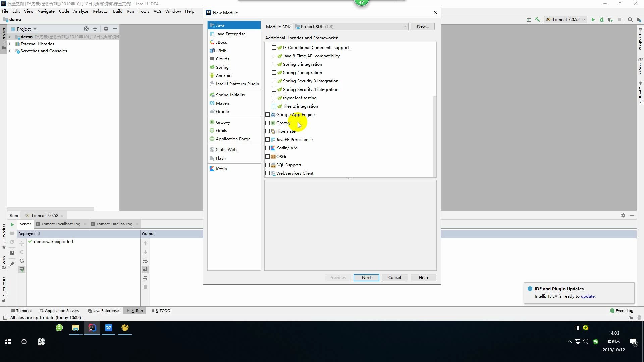Click the Next button
This screenshot has height=362, width=644.
click(x=366, y=277)
